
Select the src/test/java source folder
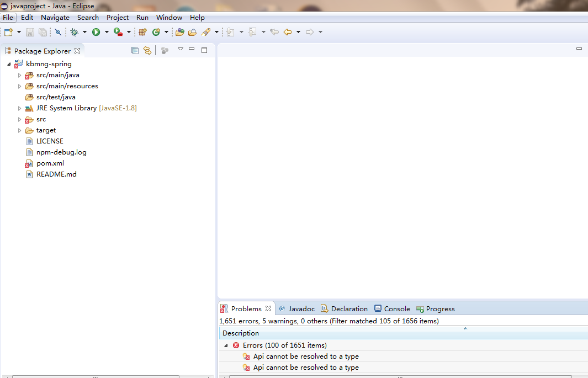[56, 97]
